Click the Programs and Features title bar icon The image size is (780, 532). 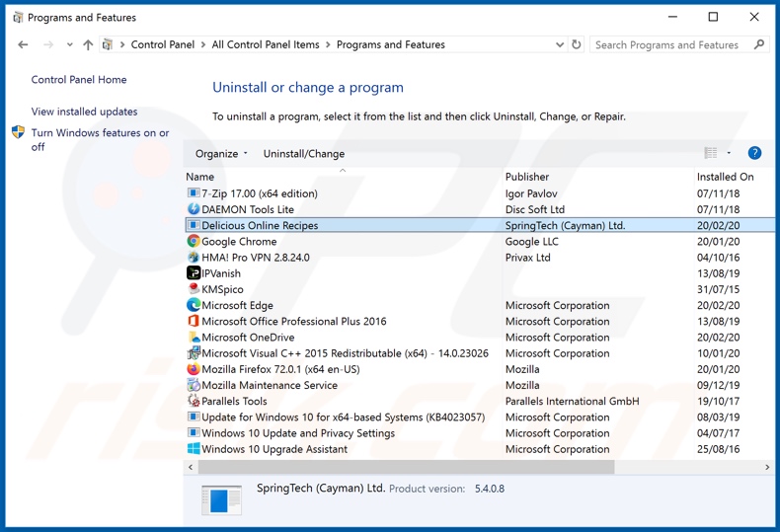[x=18, y=18]
